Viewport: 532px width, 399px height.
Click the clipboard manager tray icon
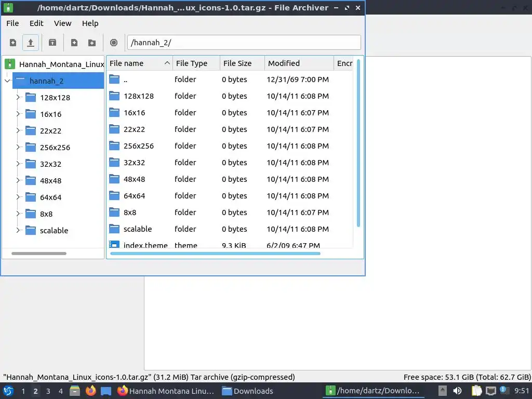[x=476, y=391]
